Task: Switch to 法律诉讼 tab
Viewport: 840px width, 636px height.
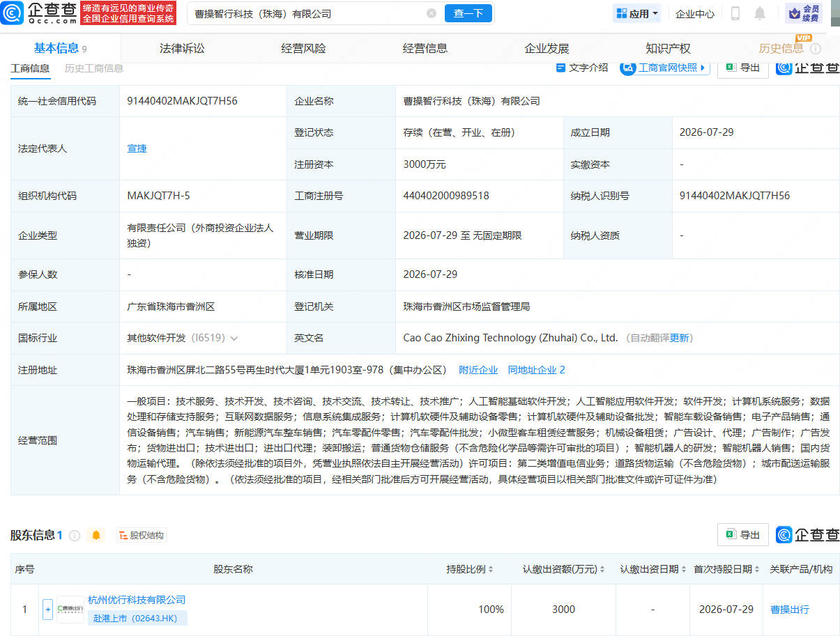Action: click(x=182, y=48)
